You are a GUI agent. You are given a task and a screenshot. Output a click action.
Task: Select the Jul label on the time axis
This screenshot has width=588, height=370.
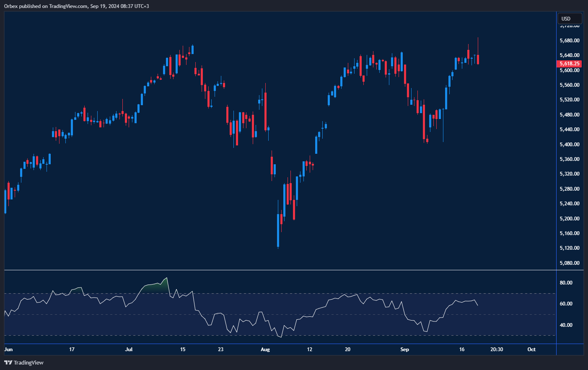(x=129, y=349)
